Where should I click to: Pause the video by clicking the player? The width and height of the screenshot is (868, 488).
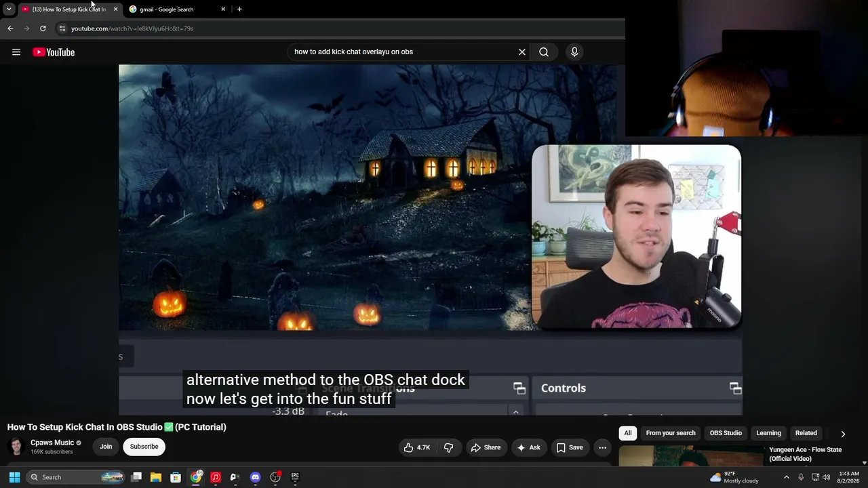pyautogui.click(x=431, y=239)
